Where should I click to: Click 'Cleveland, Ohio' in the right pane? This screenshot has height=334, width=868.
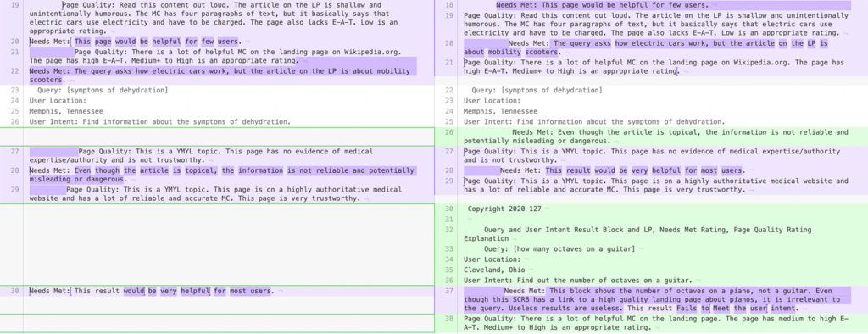[x=494, y=270]
